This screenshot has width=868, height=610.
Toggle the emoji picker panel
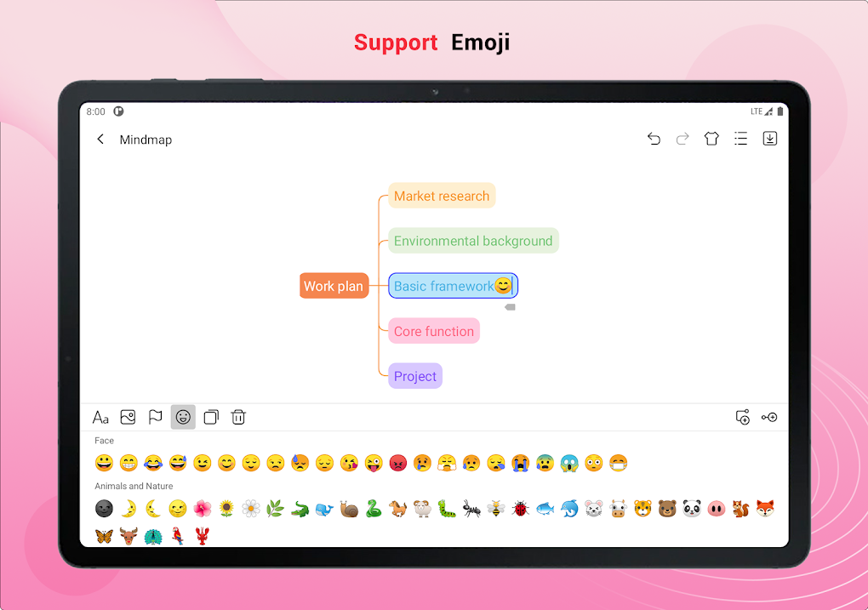pyautogui.click(x=183, y=417)
